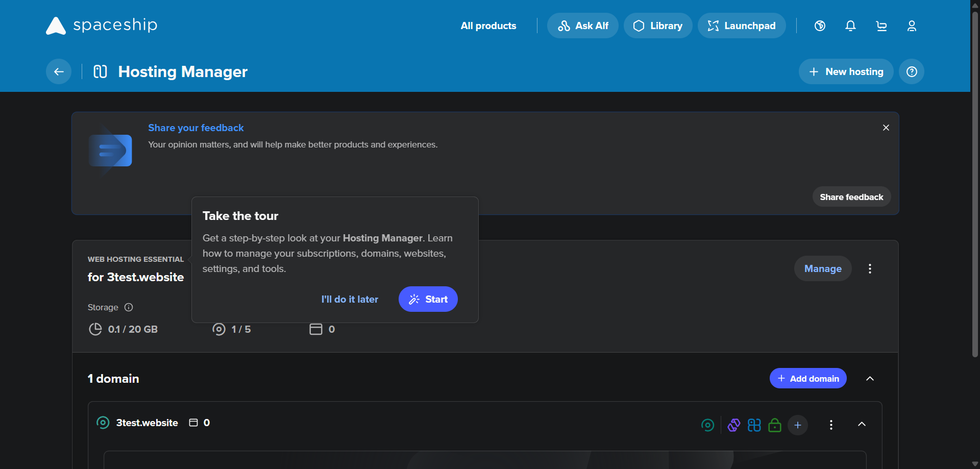
Task: Close the feedback banner
Action: pyautogui.click(x=886, y=128)
